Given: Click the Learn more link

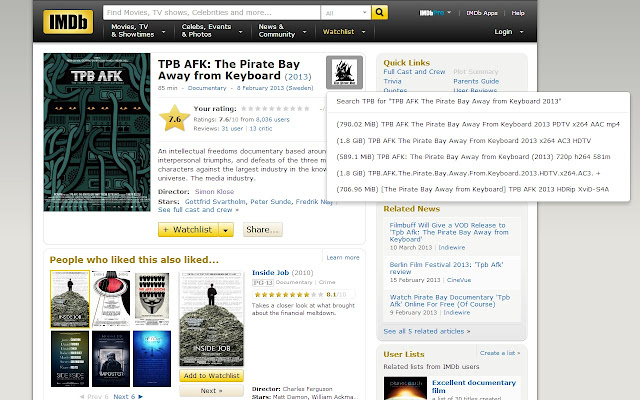Looking at the screenshot, I should [x=343, y=258].
